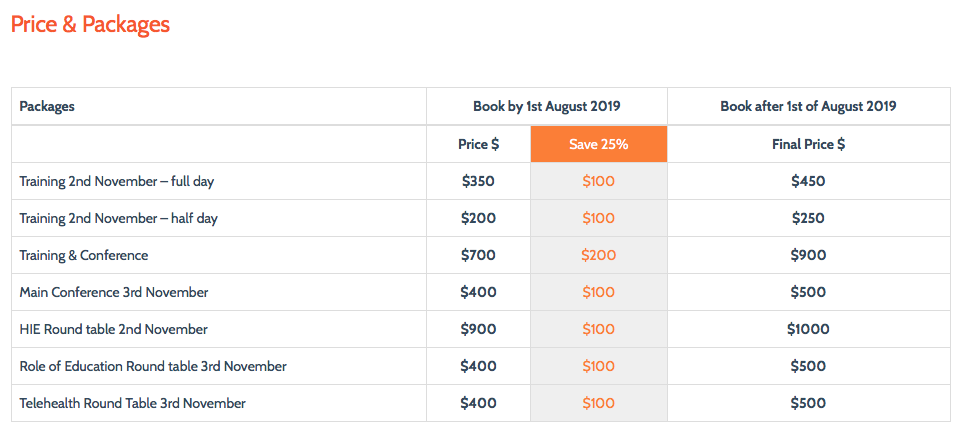Click the $900 HIE Round table early price
Viewport: 968px width, 436px height.
point(478,330)
